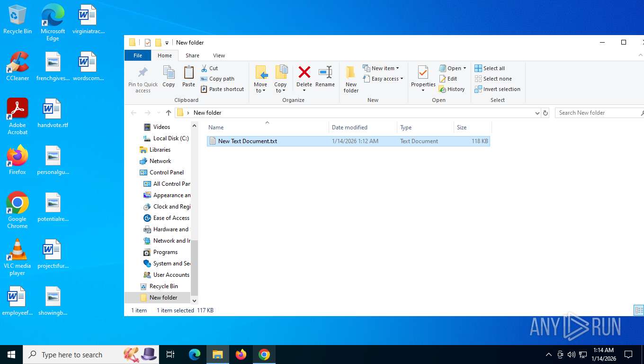Open the CCleaner desktop shortcut

pyautogui.click(x=18, y=66)
